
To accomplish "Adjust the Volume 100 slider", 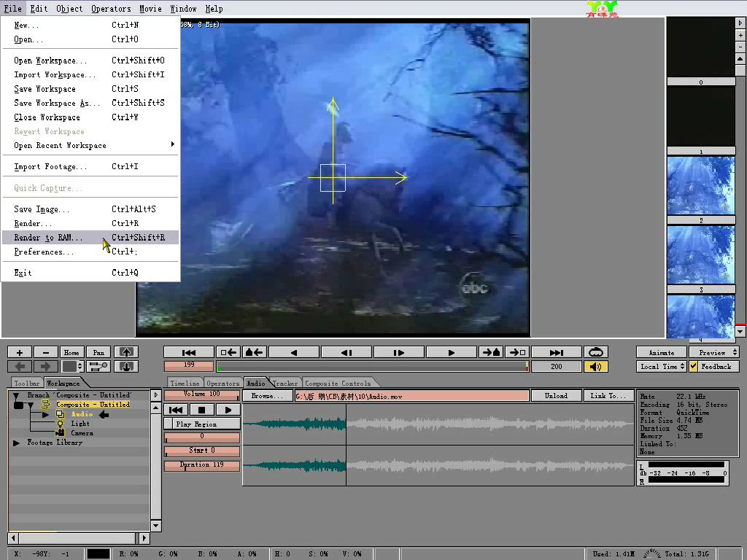I will pyautogui.click(x=202, y=394).
